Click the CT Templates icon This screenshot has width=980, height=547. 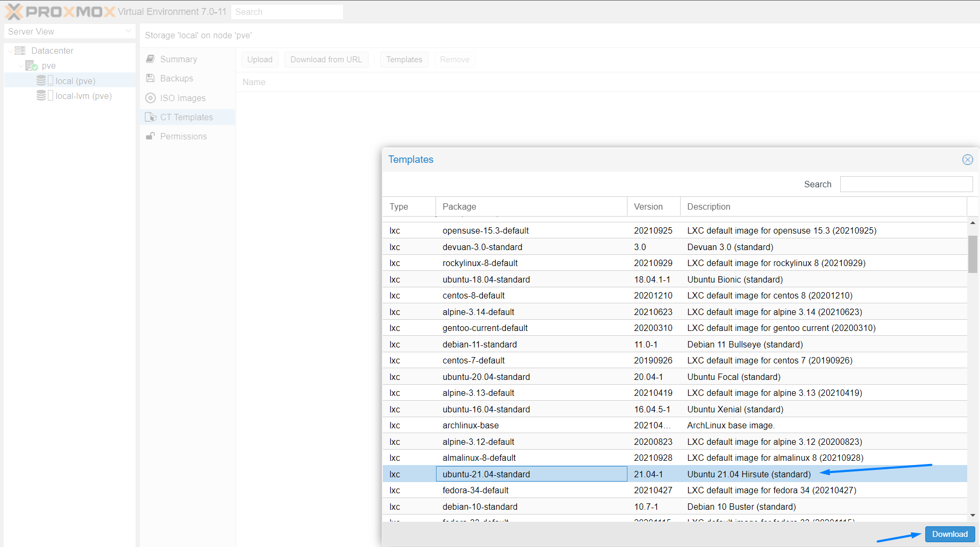150,117
